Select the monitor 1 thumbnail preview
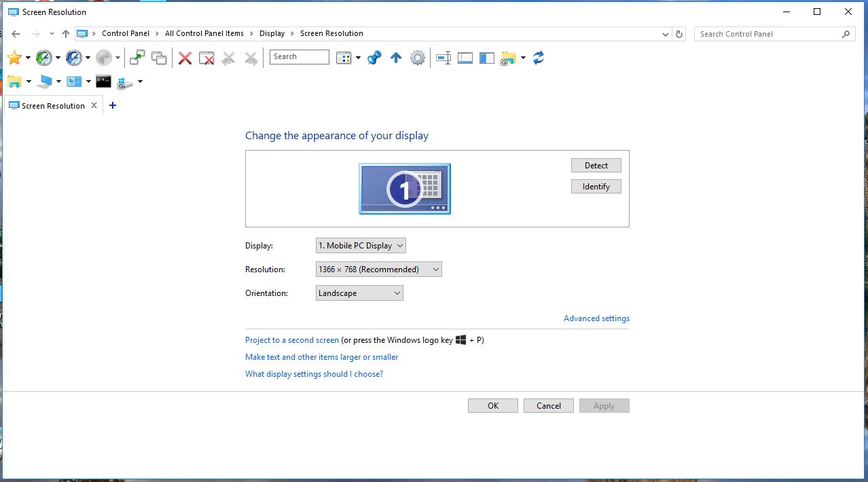 coord(404,189)
